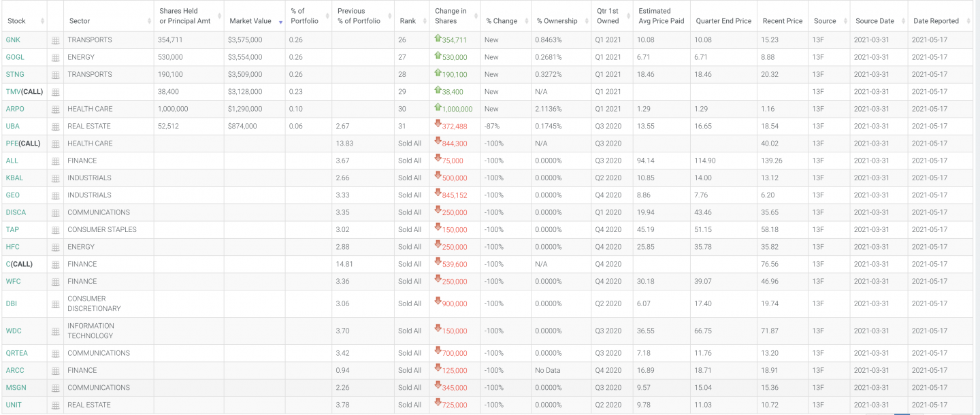This screenshot has height=415, width=980.
Task: Open the grid icon in the GOGL row
Action: coord(56,58)
